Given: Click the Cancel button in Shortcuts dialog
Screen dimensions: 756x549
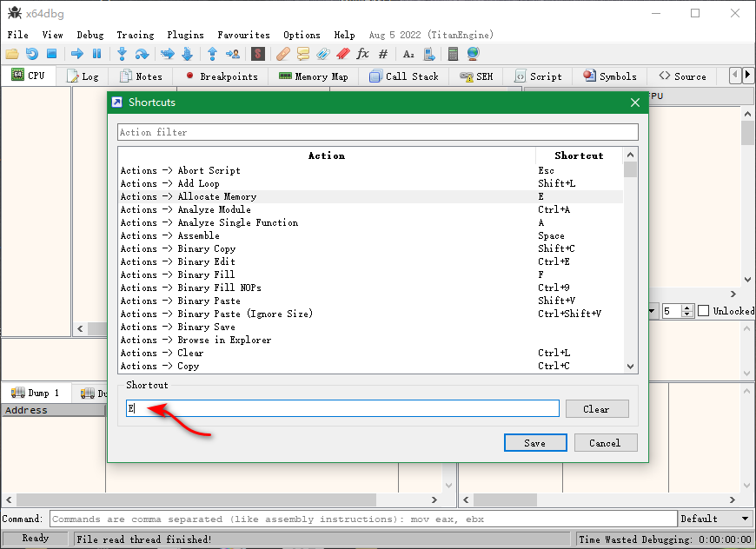Looking at the screenshot, I should pos(606,443).
